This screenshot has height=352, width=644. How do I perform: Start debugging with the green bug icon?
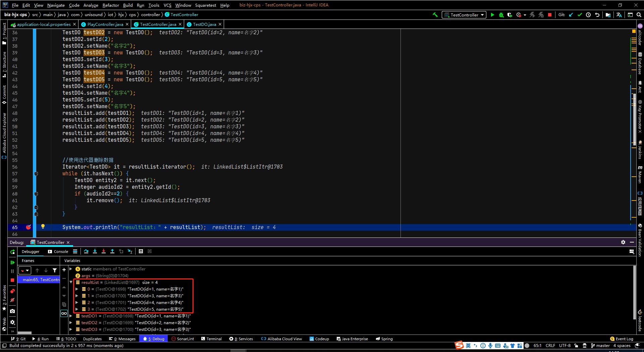[501, 15]
